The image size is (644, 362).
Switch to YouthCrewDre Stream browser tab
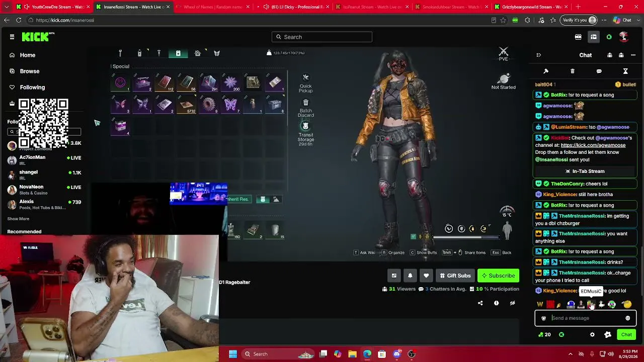click(x=53, y=7)
